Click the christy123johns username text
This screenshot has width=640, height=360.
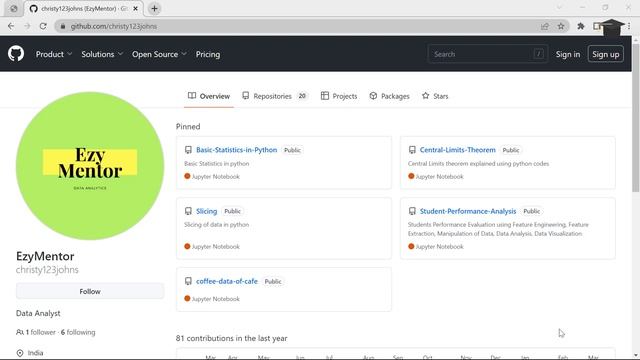pos(47,270)
